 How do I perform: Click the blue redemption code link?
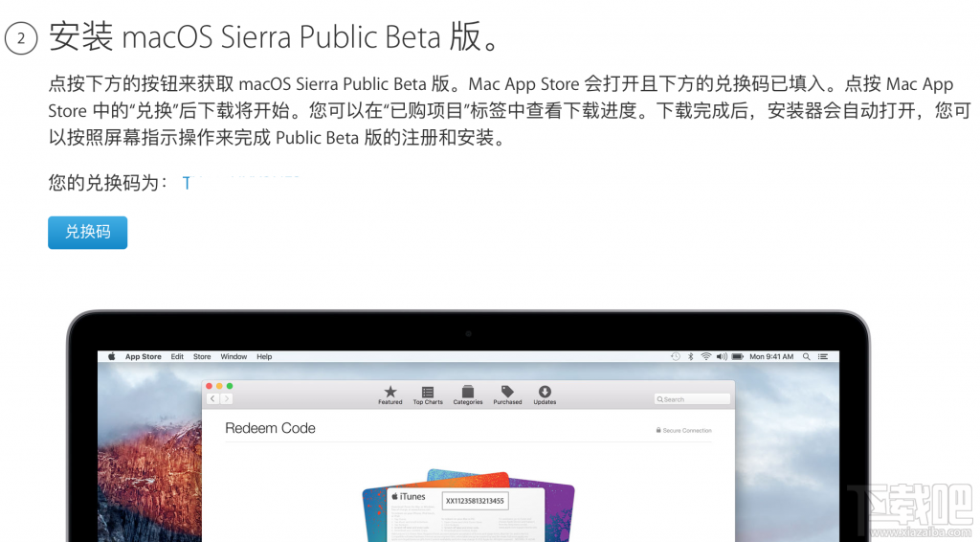tap(241, 183)
